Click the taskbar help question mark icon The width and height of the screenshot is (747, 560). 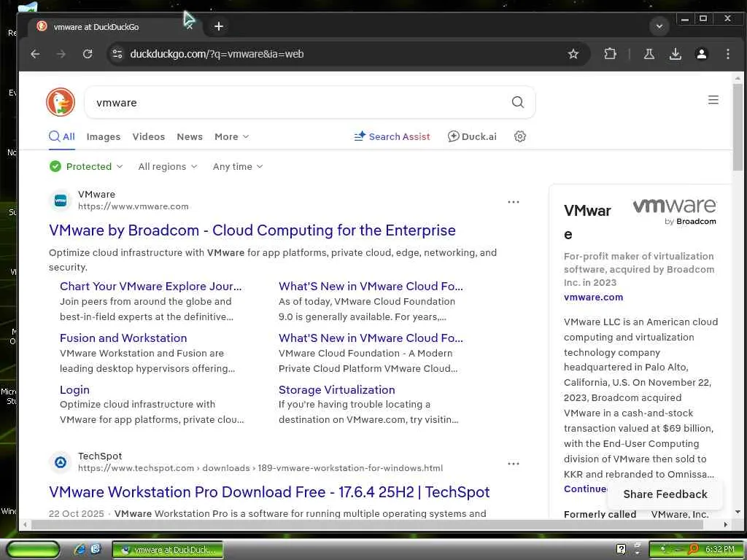(x=621, y=549)
